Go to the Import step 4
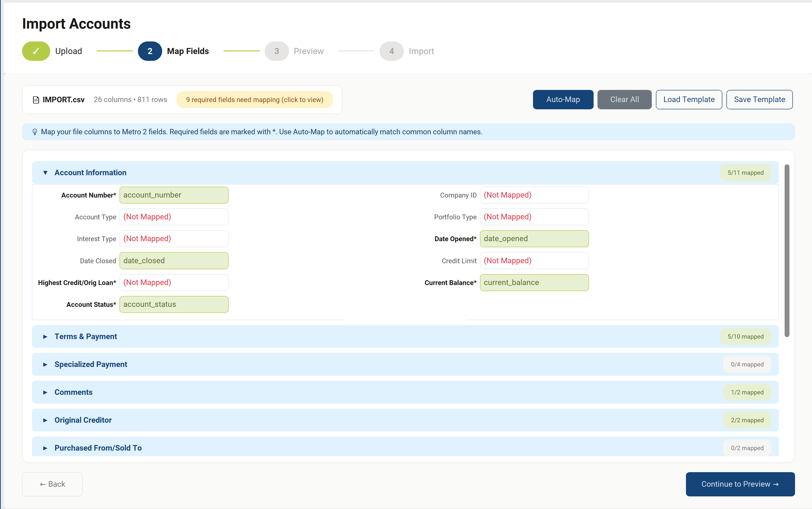This screenshot has width=812, height=509. [391, 51]
